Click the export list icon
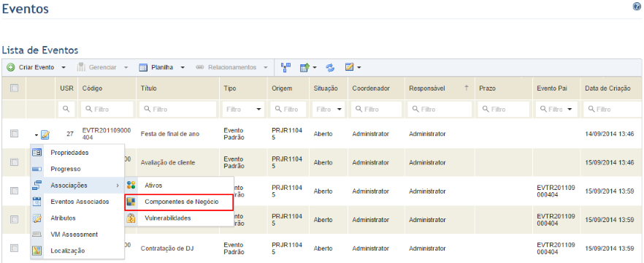 304,67
